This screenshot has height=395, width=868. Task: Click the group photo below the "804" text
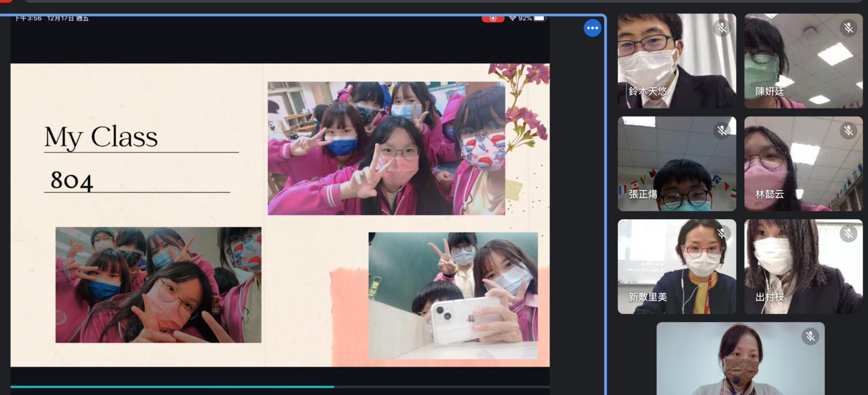(x=159, y=285)
